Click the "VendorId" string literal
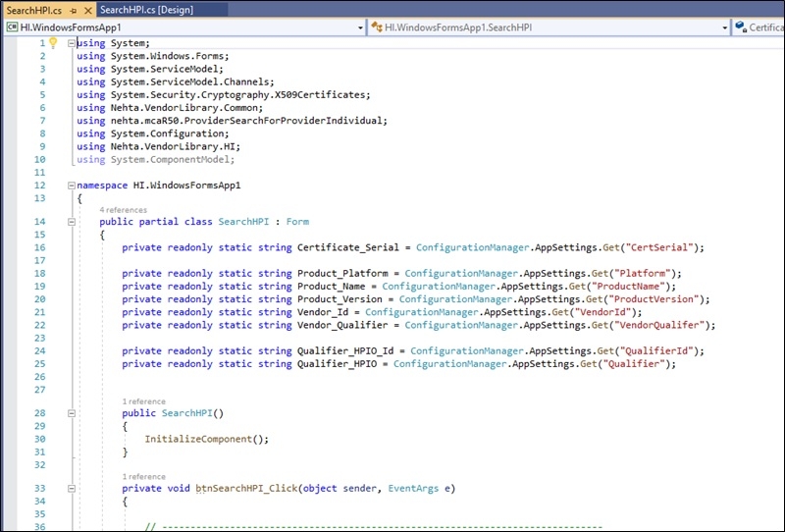The image size is (785, 532). point(602,312)
